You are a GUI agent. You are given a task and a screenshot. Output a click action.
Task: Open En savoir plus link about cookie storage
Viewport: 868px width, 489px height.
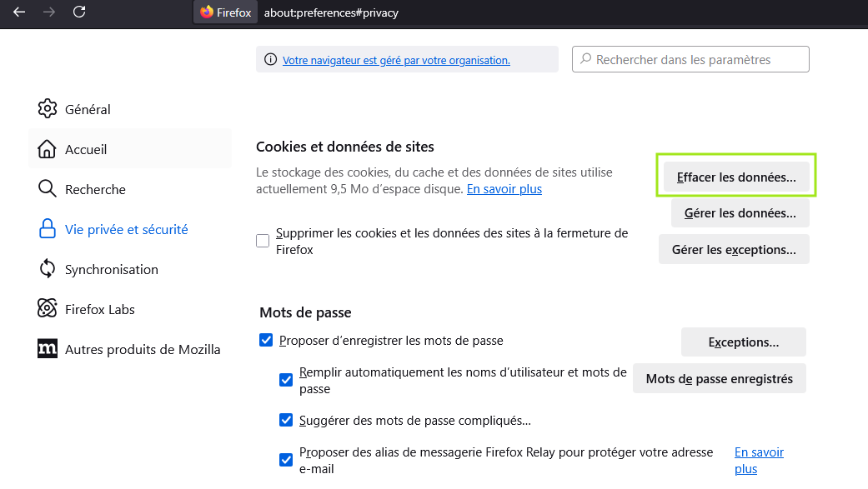click(504, 189)
